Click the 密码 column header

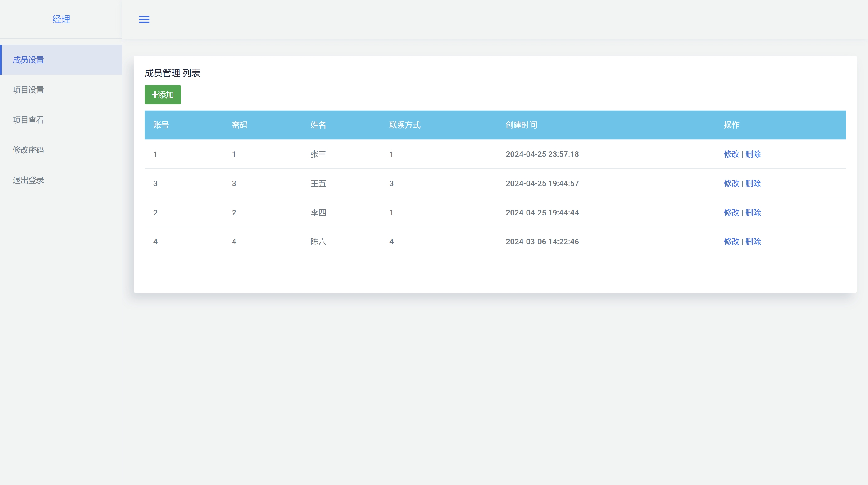(240, 125)
